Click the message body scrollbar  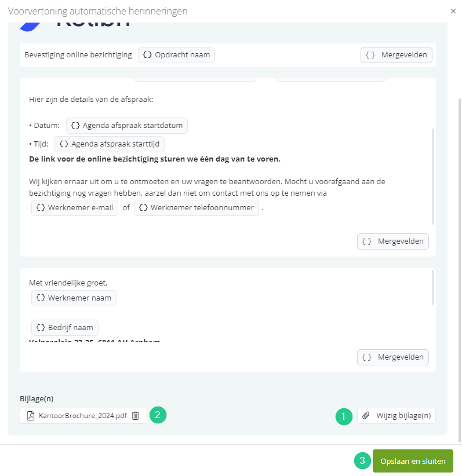coord(433,177)
